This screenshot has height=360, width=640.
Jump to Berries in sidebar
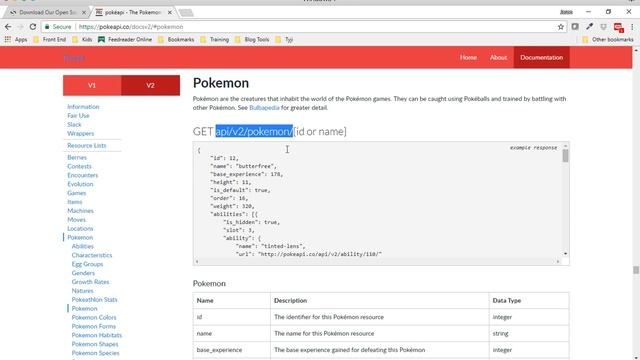tap(77, 157)
